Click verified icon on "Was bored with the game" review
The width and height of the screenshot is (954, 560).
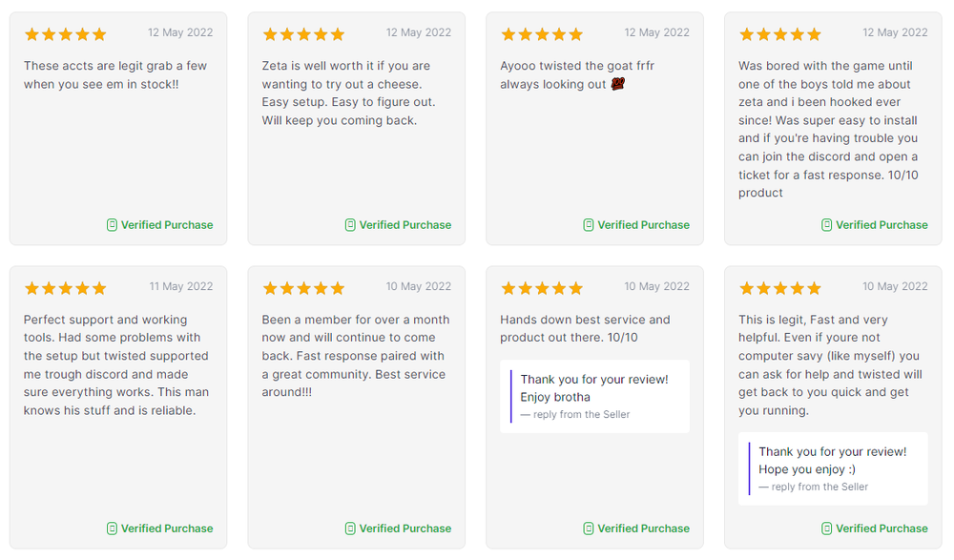coord(827,225)
